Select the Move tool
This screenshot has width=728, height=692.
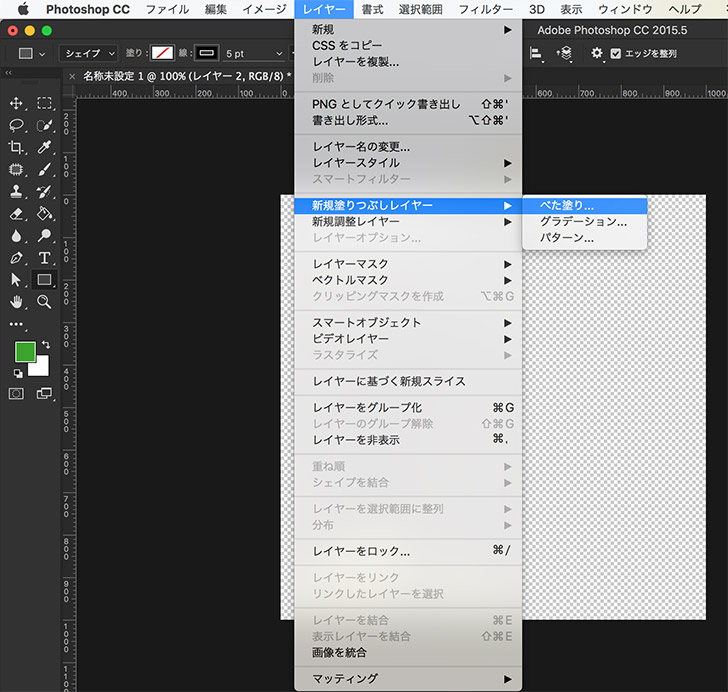pos(16,103)
